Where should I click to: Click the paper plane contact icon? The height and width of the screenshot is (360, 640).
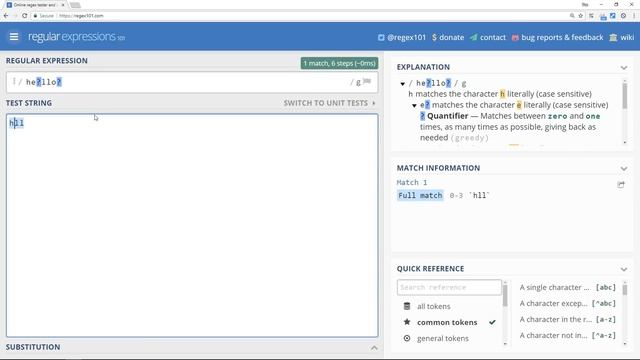[x=473, y=38]
